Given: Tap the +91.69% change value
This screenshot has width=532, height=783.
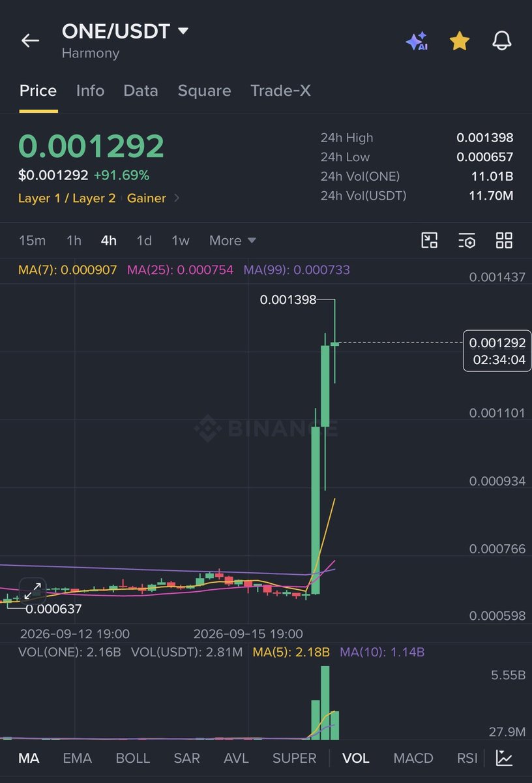Looking at the screenshot, I should [x=121, y=175].
